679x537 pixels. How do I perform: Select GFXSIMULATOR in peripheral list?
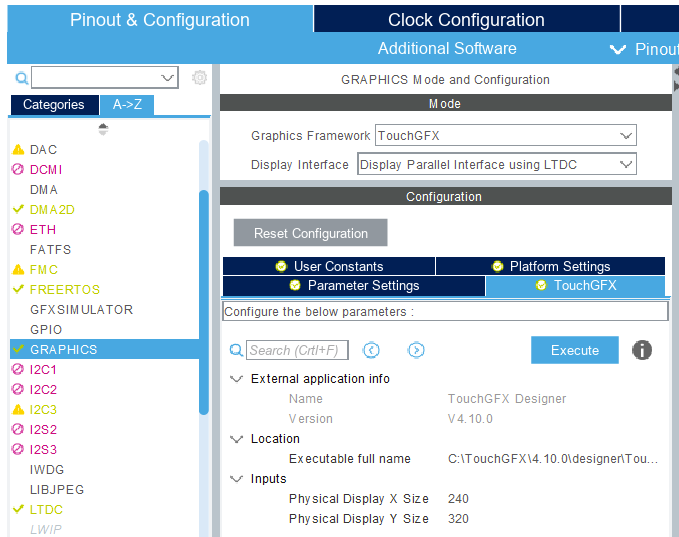tap(81, 310)
